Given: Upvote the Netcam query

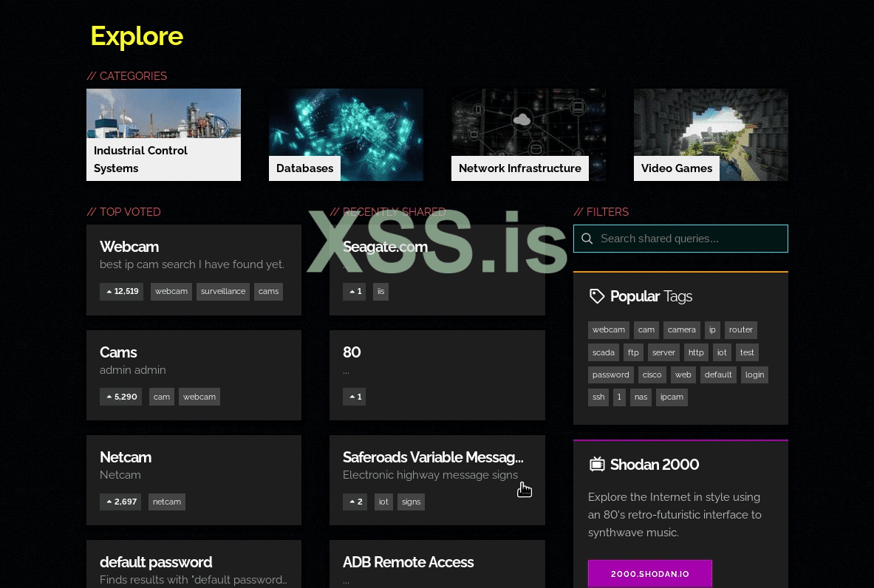Looking at the screenshot, I should tap(120, 502).
